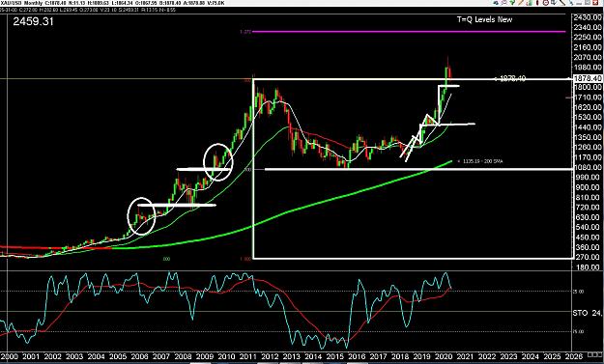Select the white ellipse drawn around 2006 candles
Image resolution: width=604 pixels, height=364 pixels.
(141, 216)
